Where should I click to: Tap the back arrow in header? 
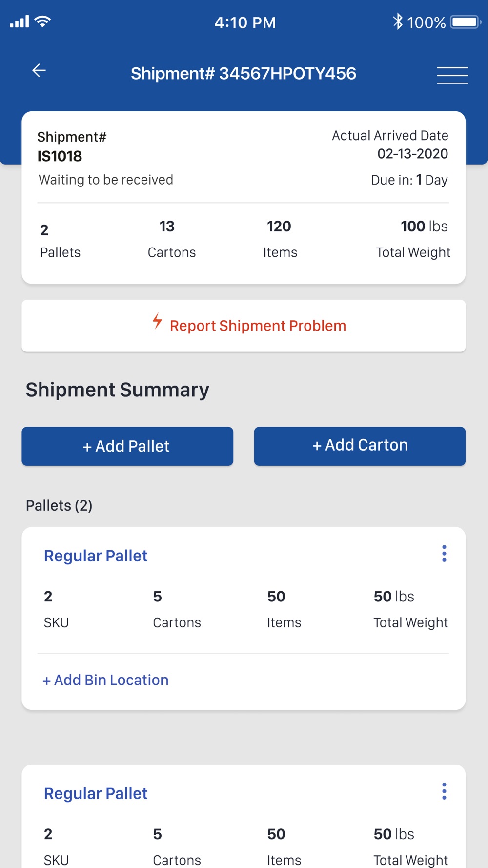39,71
